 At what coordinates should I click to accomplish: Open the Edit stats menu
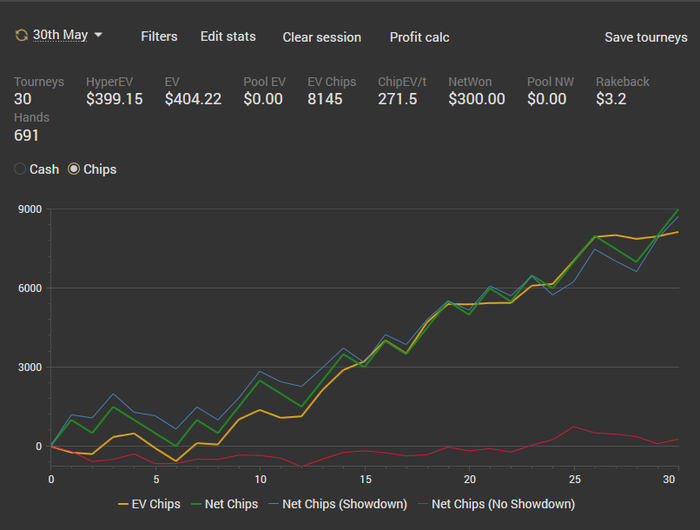pos(228,36)
